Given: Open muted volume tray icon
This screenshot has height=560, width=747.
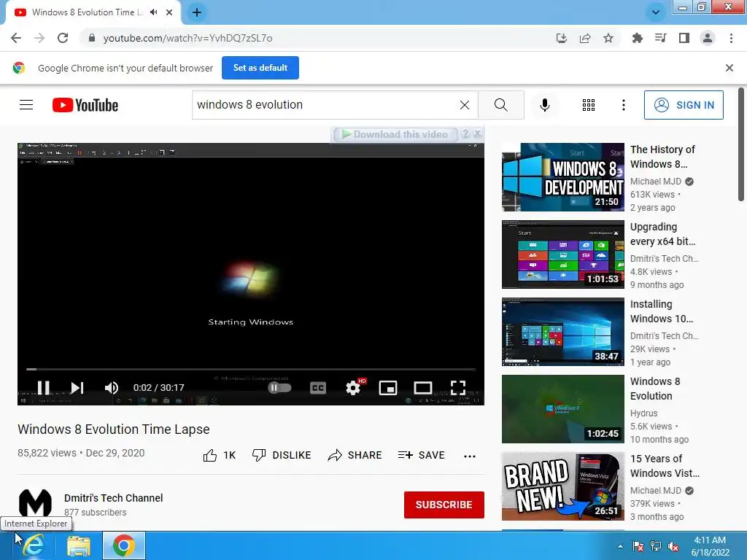Looking at the screenshot, I should point(673,546).
